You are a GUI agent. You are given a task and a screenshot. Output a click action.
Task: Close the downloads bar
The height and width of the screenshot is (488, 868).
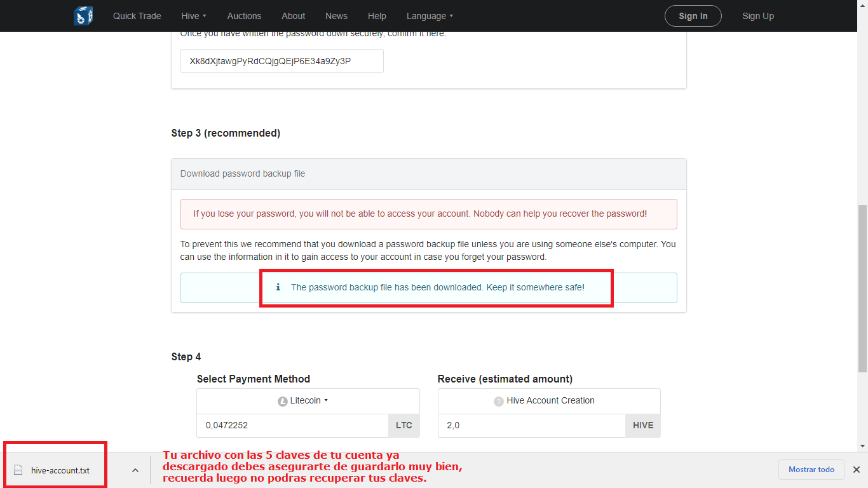(x=857, y=470)
